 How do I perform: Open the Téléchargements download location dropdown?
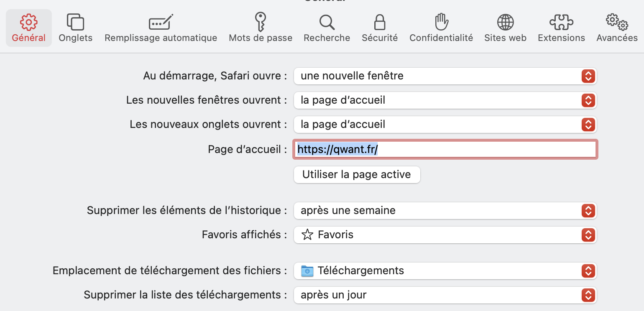click(x=445, y=271)
